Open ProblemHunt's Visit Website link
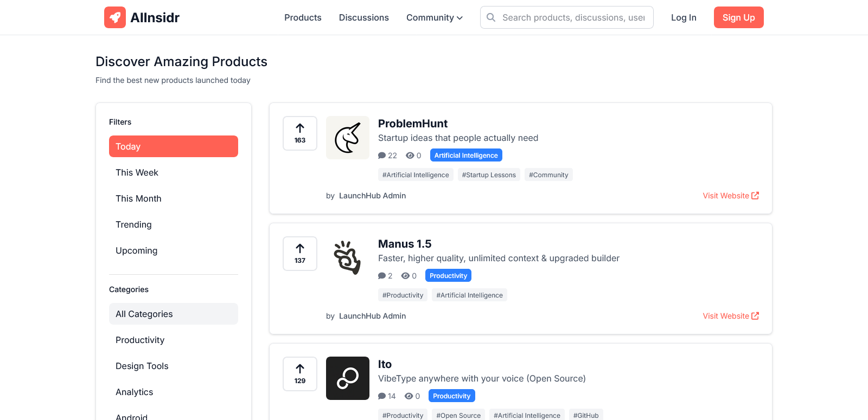Image resolution: width=868 pixels, height=420 pixels. coord(731,196)
